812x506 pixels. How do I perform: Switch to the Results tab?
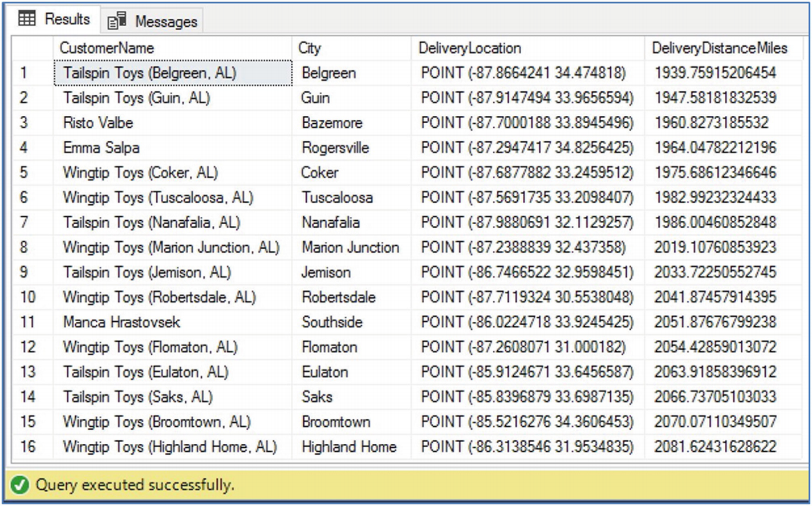coord(55,19)
